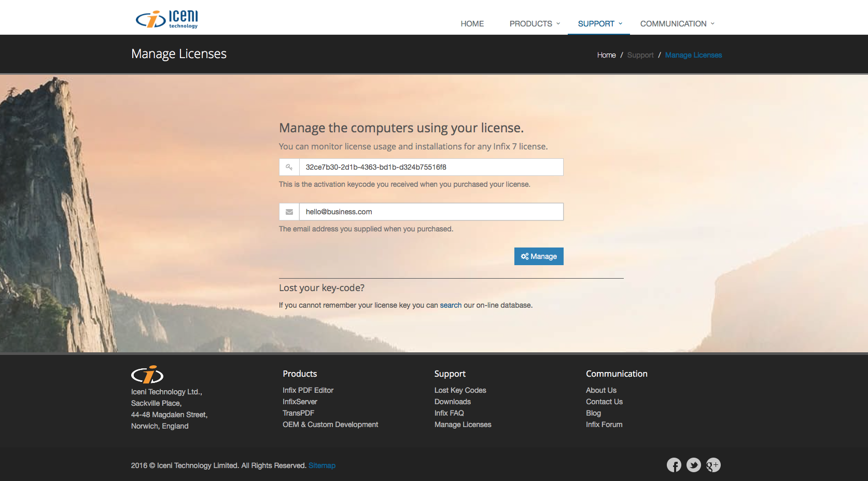The image size is (868, 481).
Task: Visit the Infix Forum link
Action: (604, 424)
